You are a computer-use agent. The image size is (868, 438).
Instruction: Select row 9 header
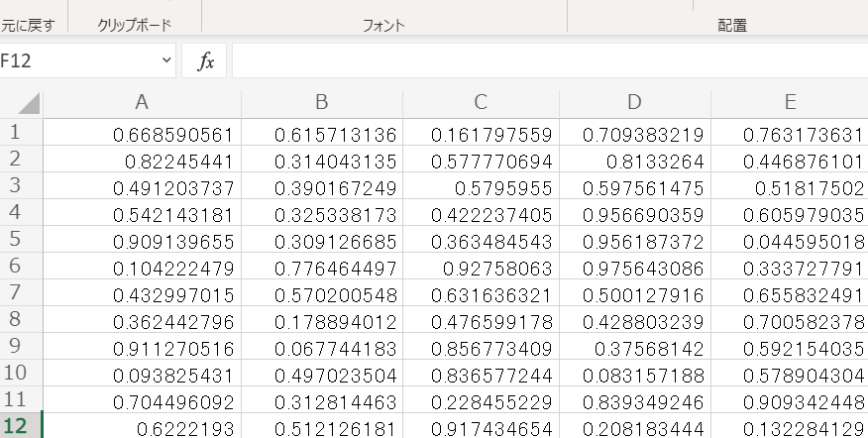[21, 346]
